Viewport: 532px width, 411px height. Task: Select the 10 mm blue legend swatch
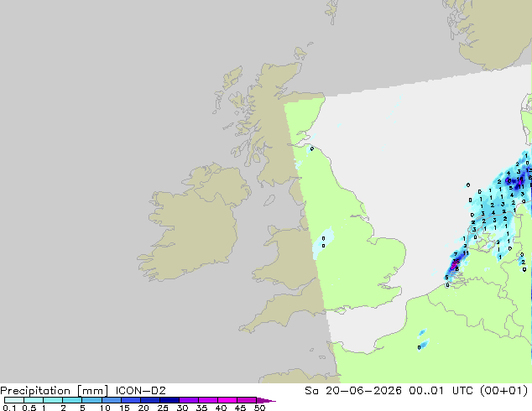tap(112, 400)
